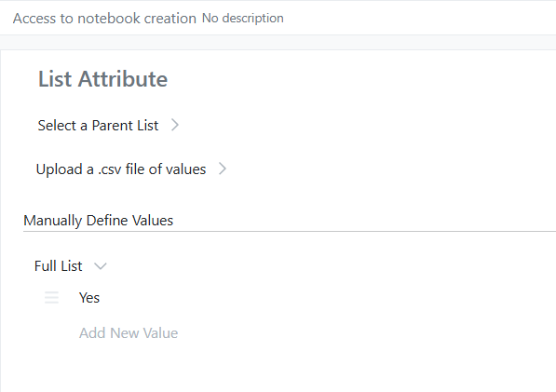This screenshot has height=392, width=556.
Task: Click the Manually Define Values section header
Action: (x=98, y=221)
